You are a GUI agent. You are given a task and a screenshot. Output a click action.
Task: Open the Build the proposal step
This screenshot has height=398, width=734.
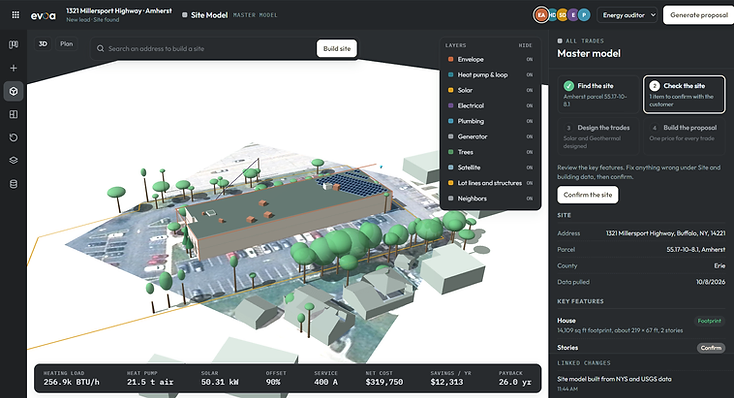(684, 136)
